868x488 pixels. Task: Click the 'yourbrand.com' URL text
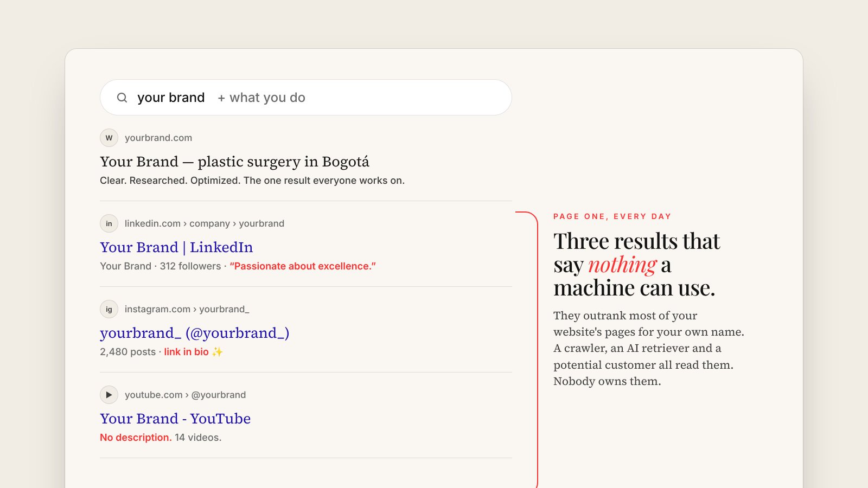pyautogui.click(x=158, y=138)
